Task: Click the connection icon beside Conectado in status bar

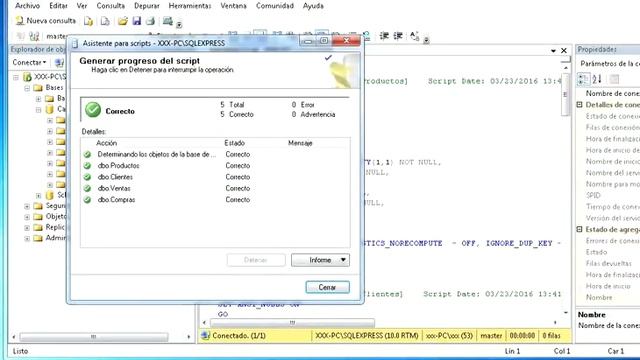Action: coord(205,336)
